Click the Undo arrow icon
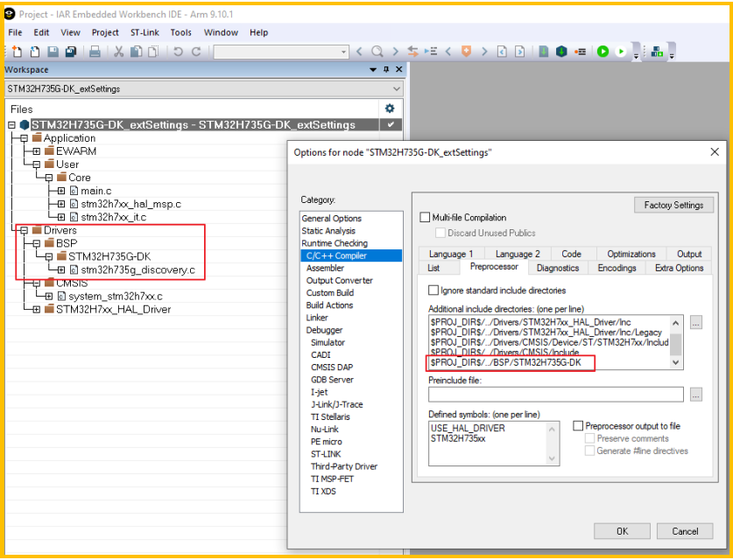 point(178,52)
